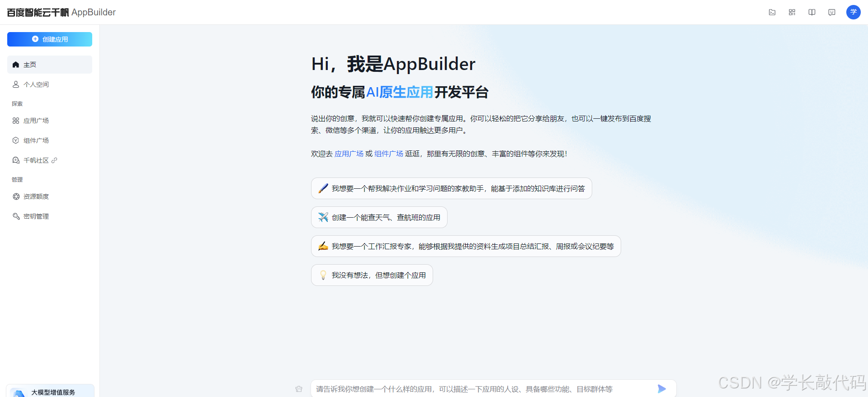Open the 大模型增值服务 card

50,391
